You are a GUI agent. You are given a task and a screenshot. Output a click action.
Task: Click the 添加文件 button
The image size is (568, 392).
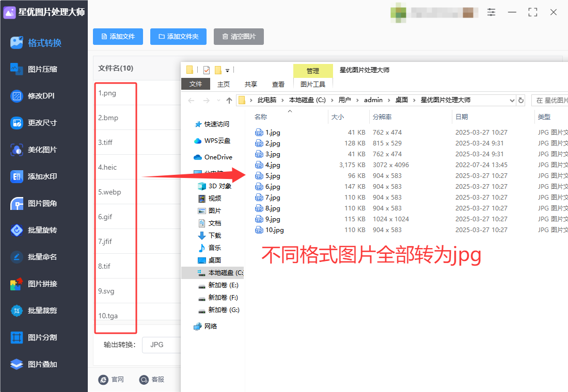click(x=118, y=37)
